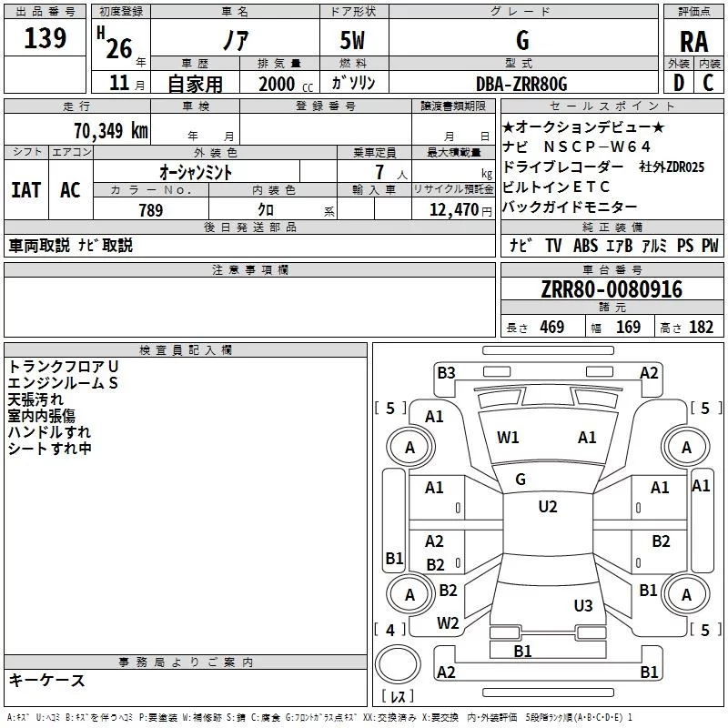This screenshot has width=728, height=728.
Task: Click the recycle deposit 12,470 円 value
Action: [460, 210]
